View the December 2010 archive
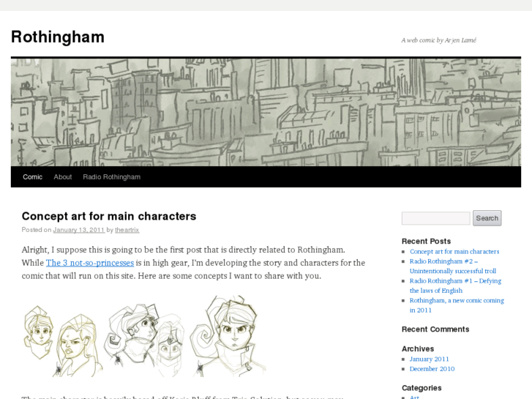Viewport: 532px width, 399px height. pos(432,369)
